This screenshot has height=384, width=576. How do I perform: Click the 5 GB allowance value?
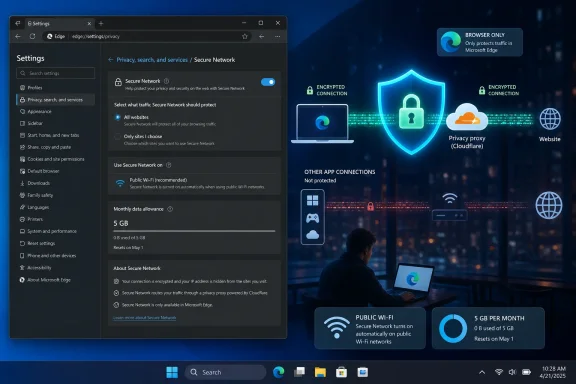(x=121, y=223)
